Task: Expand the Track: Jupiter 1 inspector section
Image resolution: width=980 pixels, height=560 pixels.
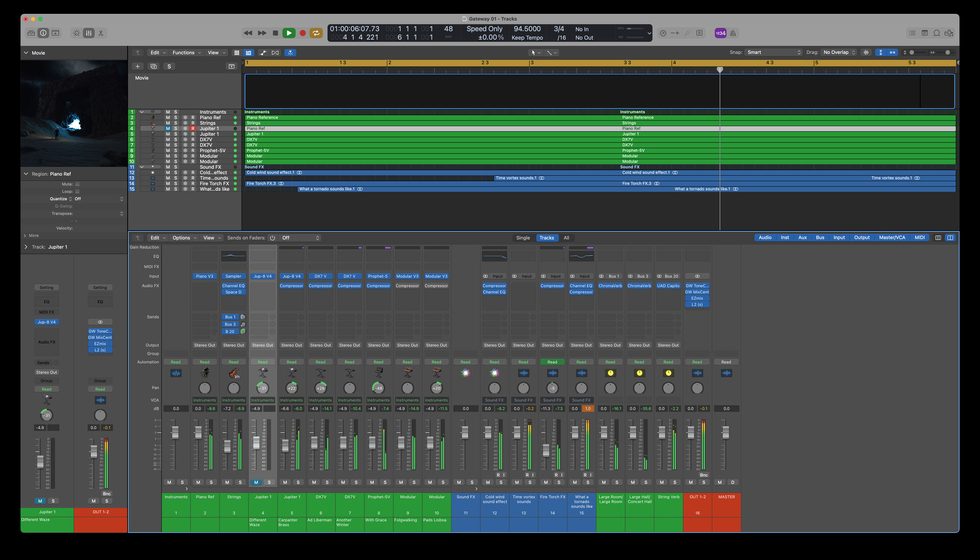Action: 26,247
